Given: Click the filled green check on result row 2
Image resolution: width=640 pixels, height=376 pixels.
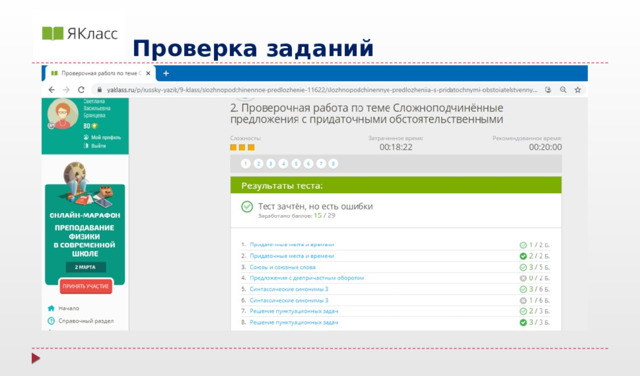Looking at the screenshot, I should pyautogui.click(x=523, y=256).
